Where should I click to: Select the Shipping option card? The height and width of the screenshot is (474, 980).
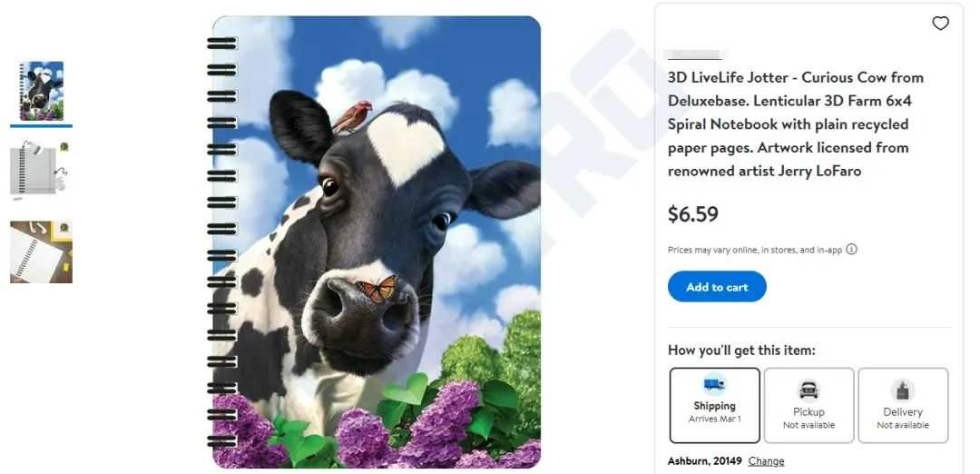(714, 405)
